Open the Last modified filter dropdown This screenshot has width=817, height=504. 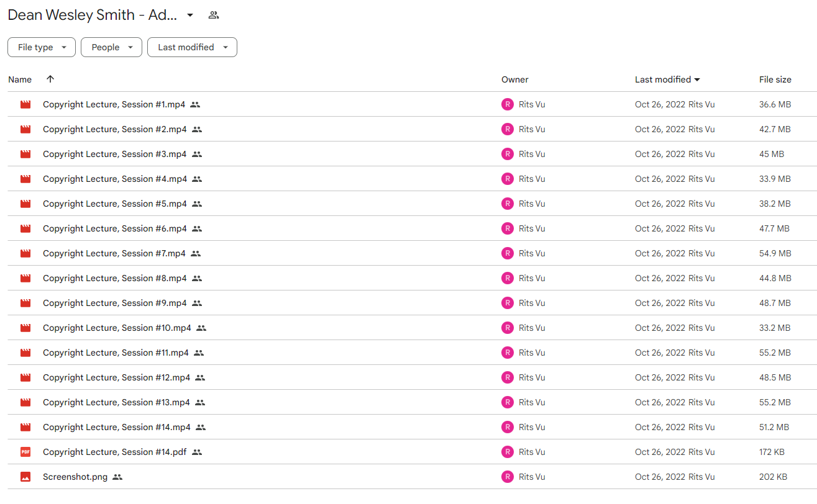pyautogui.click(x=192, y=47)
